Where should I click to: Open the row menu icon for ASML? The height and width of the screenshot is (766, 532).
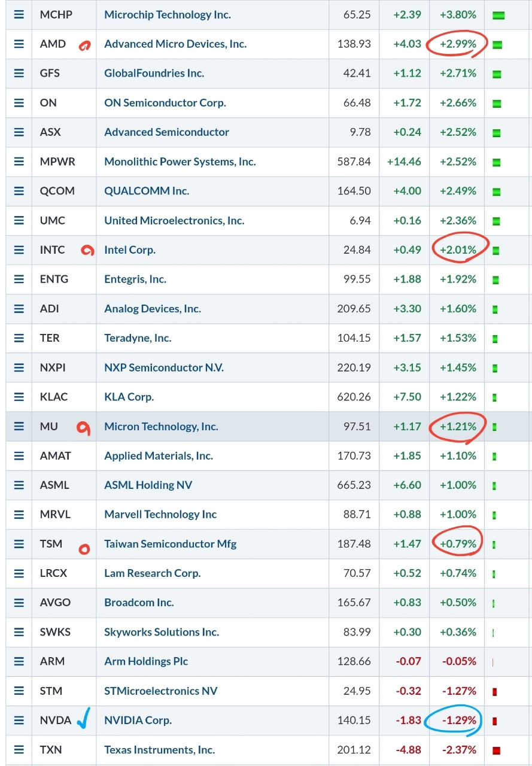click(x=19, y=485)
